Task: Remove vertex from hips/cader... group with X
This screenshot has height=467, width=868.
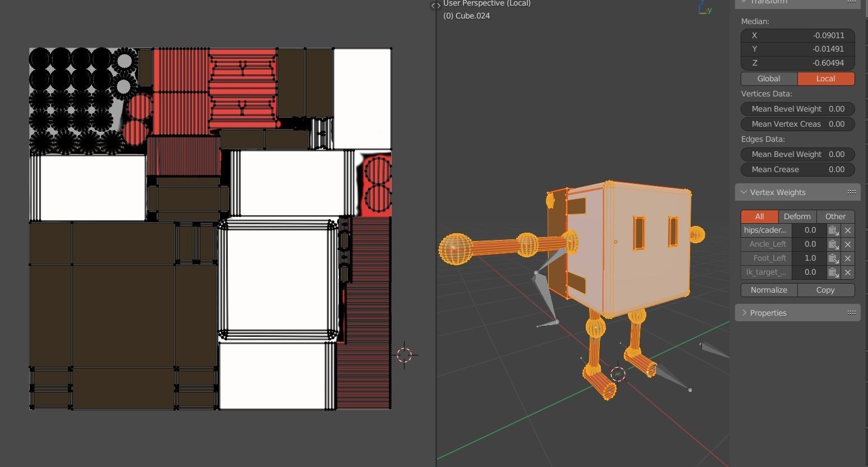Action: [x=848, y=230]
